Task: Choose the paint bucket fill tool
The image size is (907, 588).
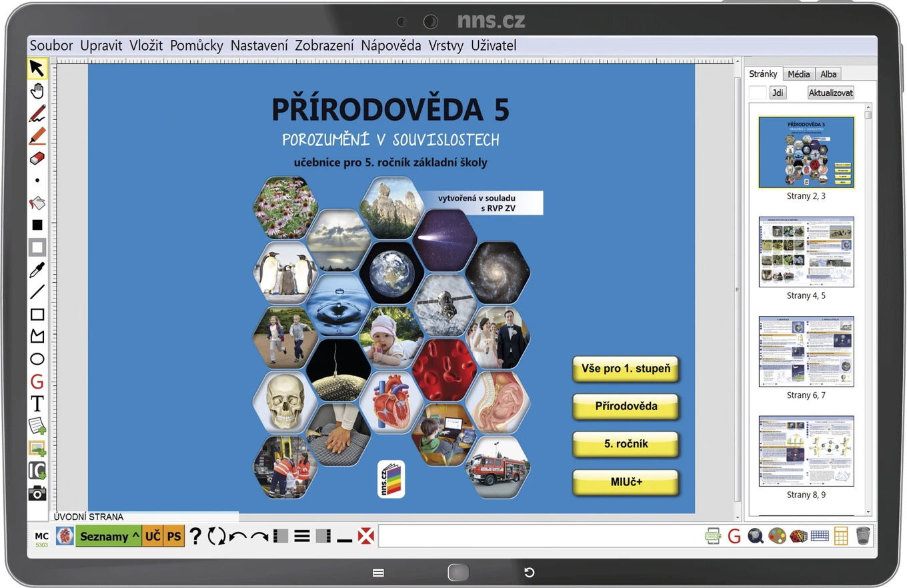Action: [x=37, y=203]
